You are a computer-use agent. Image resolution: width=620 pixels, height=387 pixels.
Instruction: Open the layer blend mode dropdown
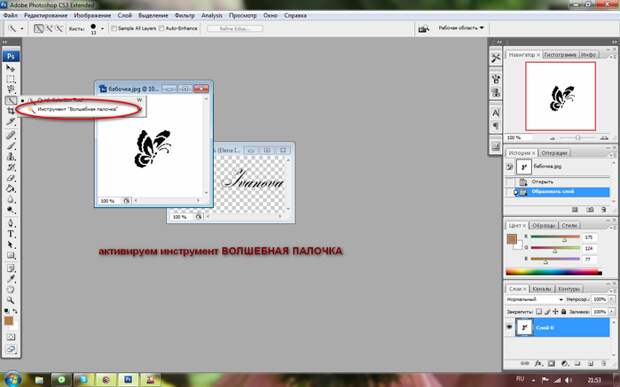[535, 300]
